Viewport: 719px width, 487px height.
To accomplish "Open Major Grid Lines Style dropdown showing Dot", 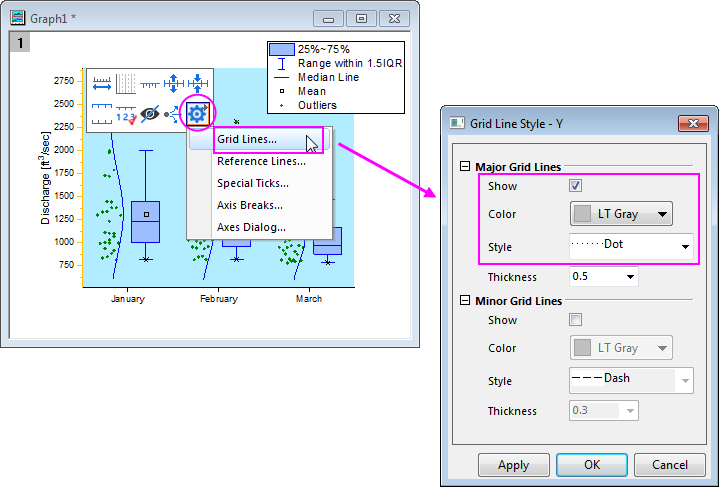I will (631, 245).
